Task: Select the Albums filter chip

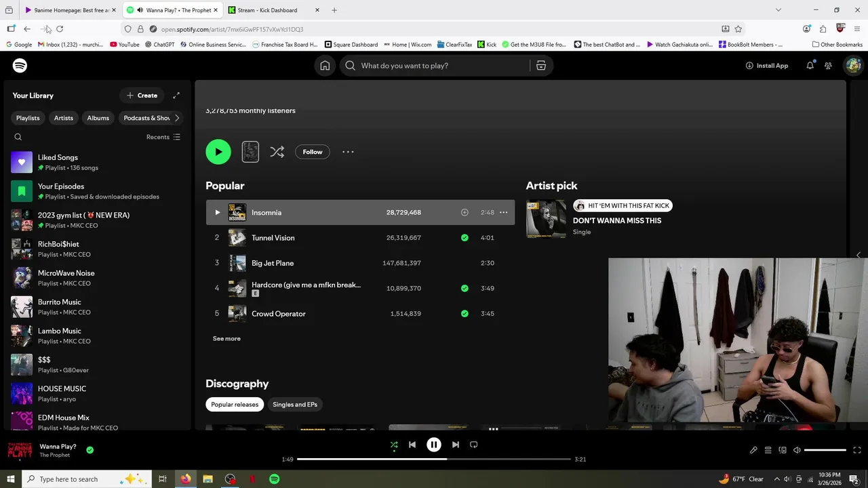Action: coord(98,118)
